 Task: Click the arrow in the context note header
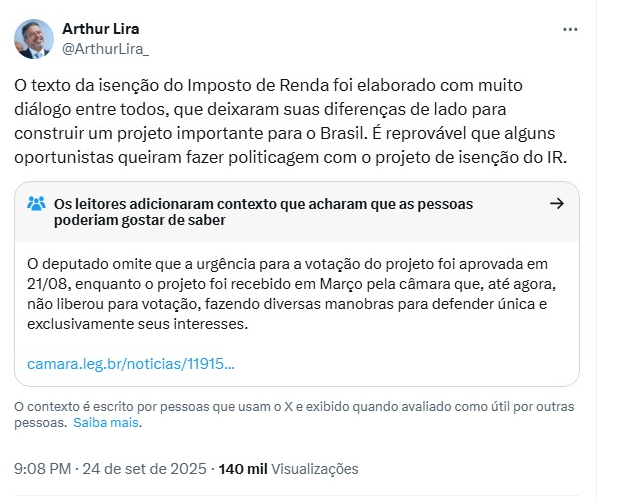pyautogui.click(x=558, y=204)
